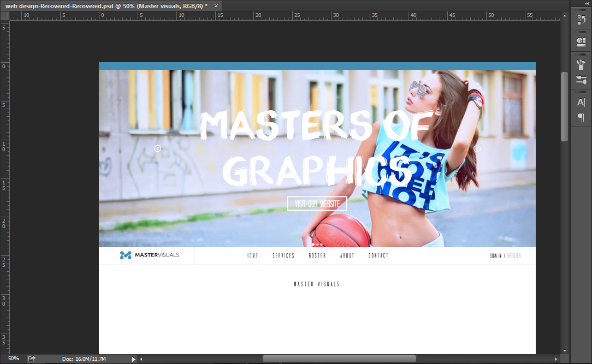Click the vertical scrollbar down arrow
Screen dimensions: 592x364
tap(565, 350)
